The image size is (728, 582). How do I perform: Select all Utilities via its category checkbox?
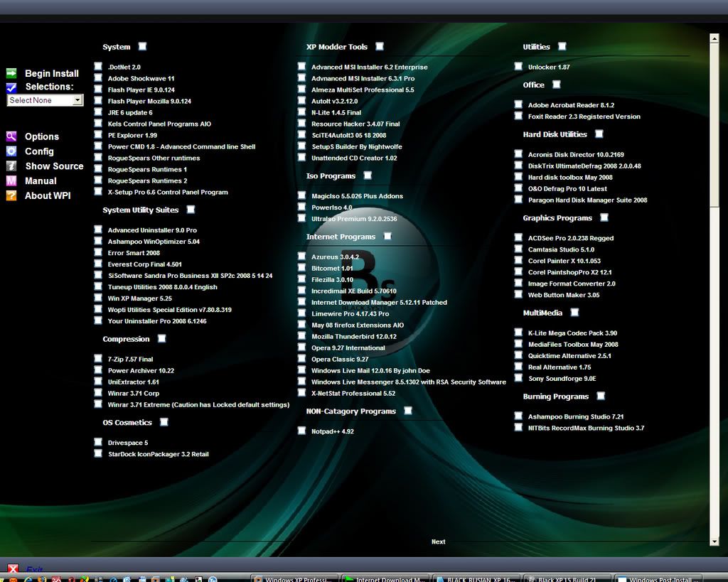(x=562, y=46)
